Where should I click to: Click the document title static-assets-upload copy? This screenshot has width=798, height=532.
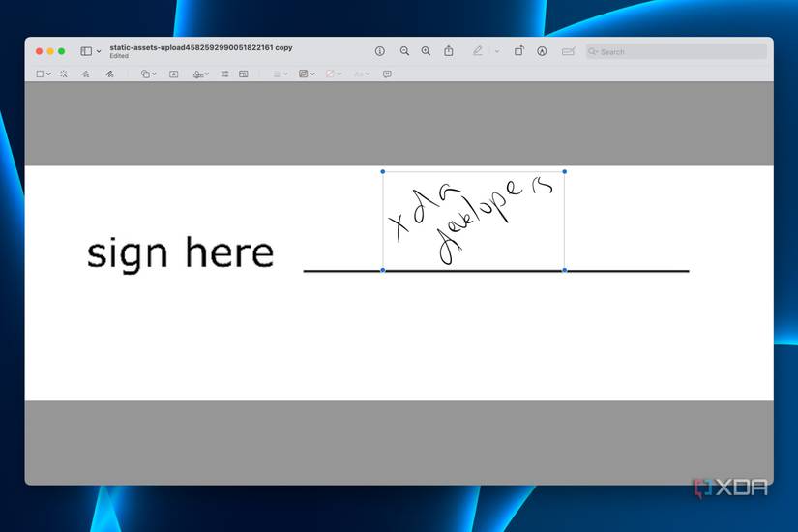201,47
